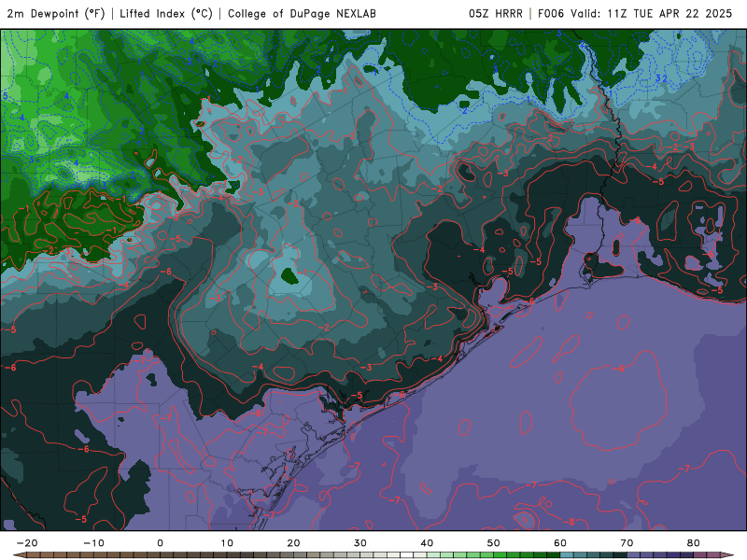Click the "F006" forecast hour text
The height and width of the screenshot is (560, 747).
point(551,14)
